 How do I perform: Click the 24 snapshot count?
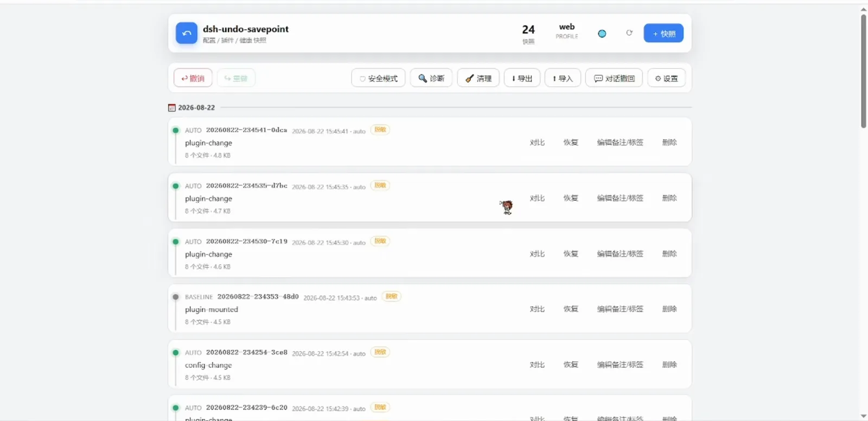[528, 29]
